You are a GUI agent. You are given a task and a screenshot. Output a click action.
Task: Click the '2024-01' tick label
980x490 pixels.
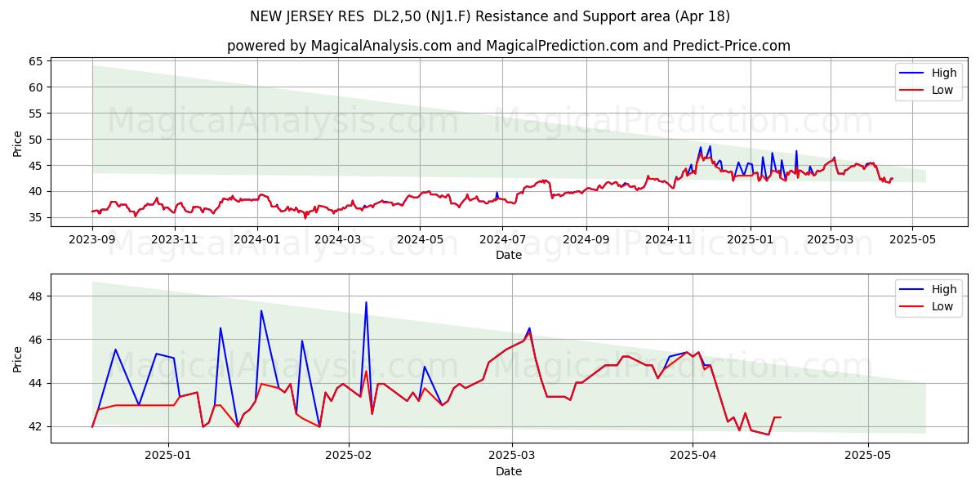tap(257, 239)
